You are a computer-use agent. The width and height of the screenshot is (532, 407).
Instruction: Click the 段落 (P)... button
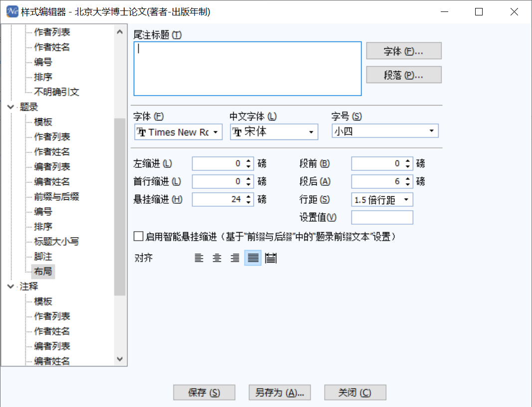(x=404, y=75)
